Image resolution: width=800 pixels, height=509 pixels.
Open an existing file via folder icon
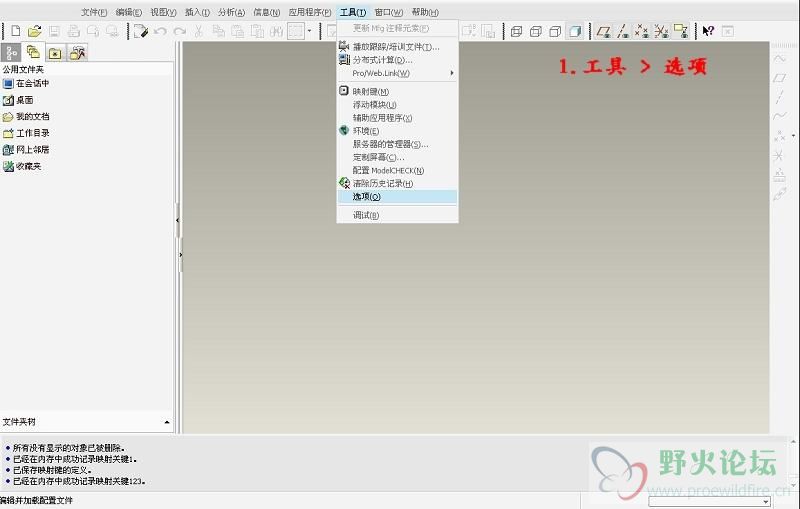coord(35,31)
